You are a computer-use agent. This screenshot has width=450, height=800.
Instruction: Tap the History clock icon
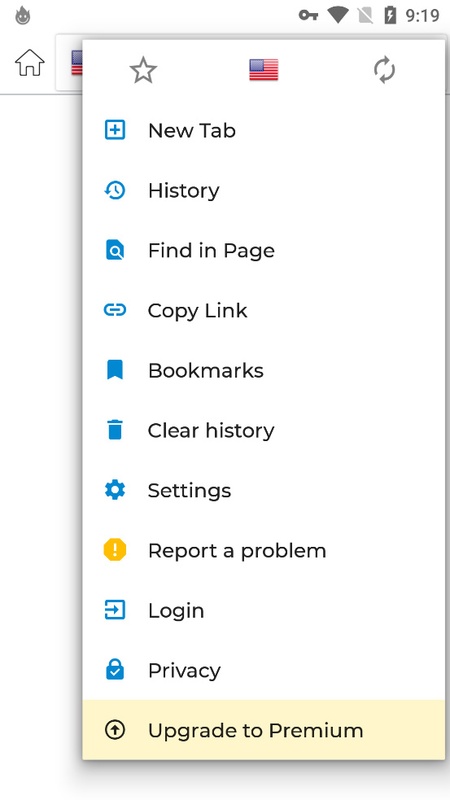[x=115, y=190]
